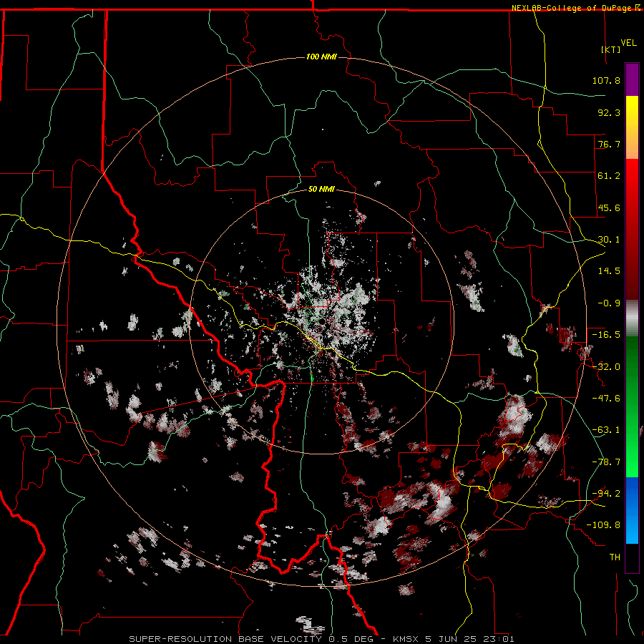Click the TH threshold label
The image size is (644, 644).
click(x=615, y=557)
